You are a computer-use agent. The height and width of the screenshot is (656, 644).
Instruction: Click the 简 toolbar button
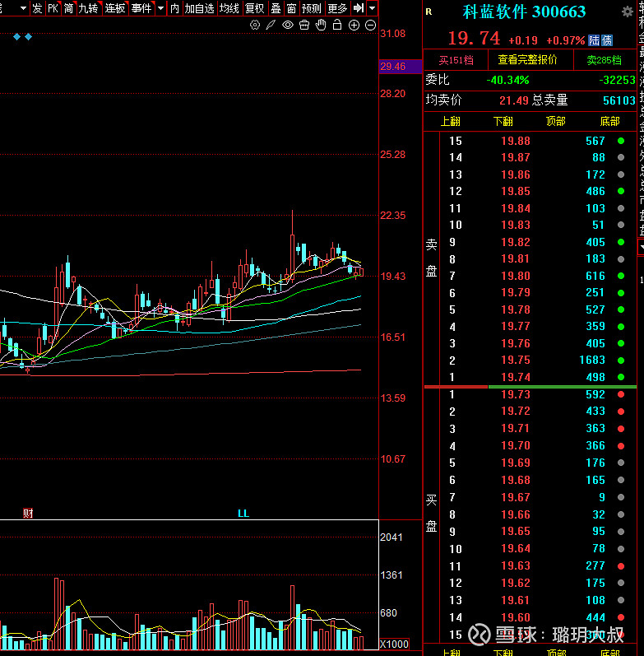tap(68, 8)
